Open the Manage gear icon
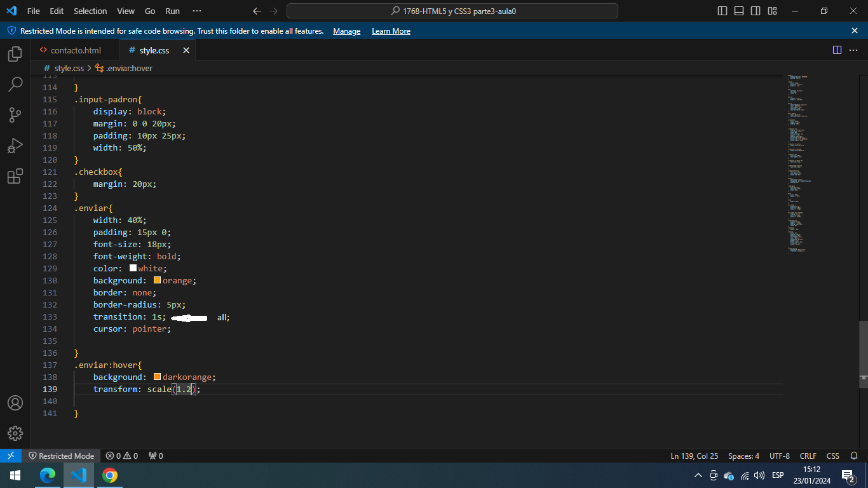868x488 pixels. click(x=15, y=433)
